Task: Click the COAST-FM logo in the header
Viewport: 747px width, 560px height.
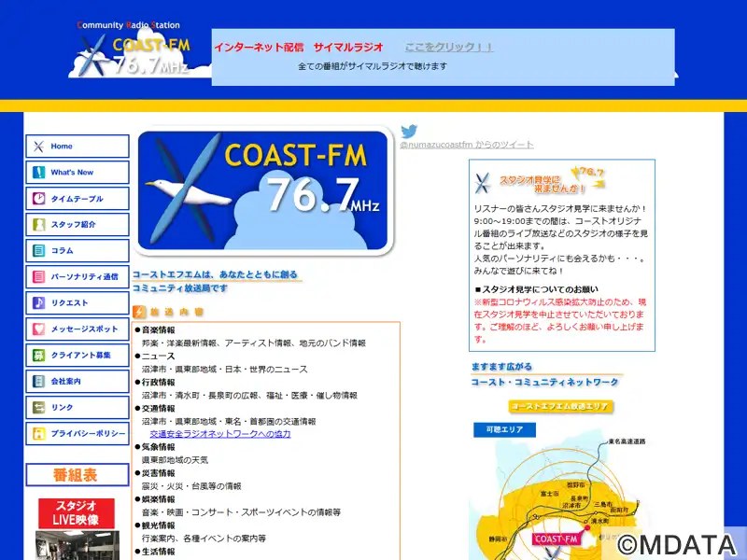Action: (130, 54)
